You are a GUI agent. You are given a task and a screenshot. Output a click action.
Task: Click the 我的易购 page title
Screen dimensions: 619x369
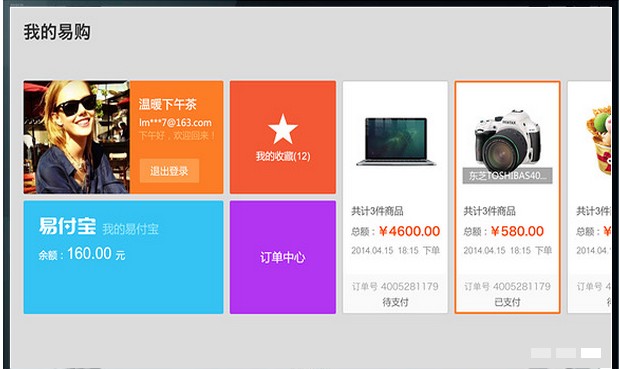pos(57,32)
